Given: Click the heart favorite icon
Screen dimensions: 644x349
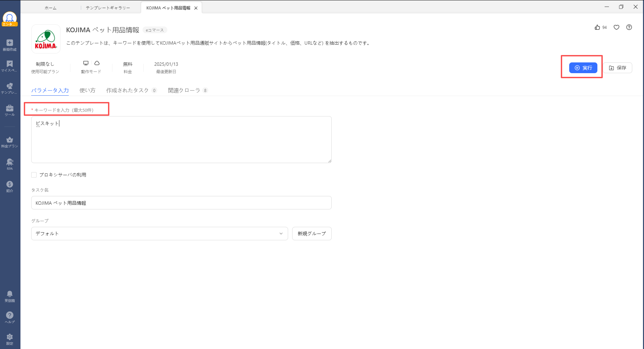Looking at the screenshot, I should click(616, 28).
